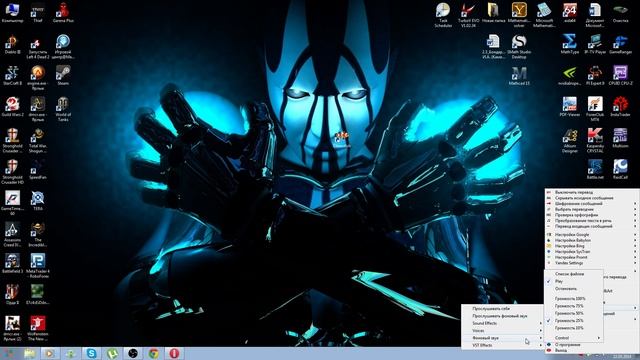The height and width of the screenshot is (360, 640).
Task: Expand Настройки Google submenu
Action: click(591, 235)
